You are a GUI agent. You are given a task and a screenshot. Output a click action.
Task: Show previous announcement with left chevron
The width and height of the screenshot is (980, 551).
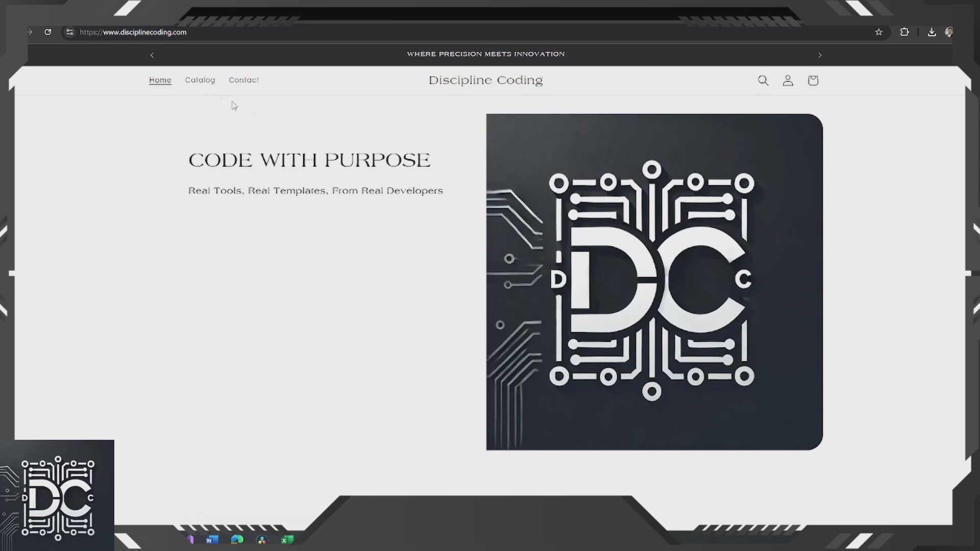pos(152,55)
